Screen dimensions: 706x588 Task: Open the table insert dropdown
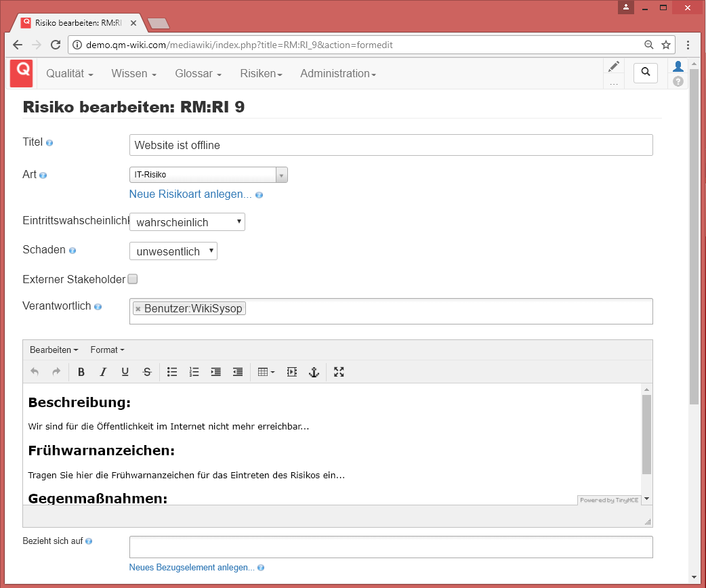coord(266,372)
